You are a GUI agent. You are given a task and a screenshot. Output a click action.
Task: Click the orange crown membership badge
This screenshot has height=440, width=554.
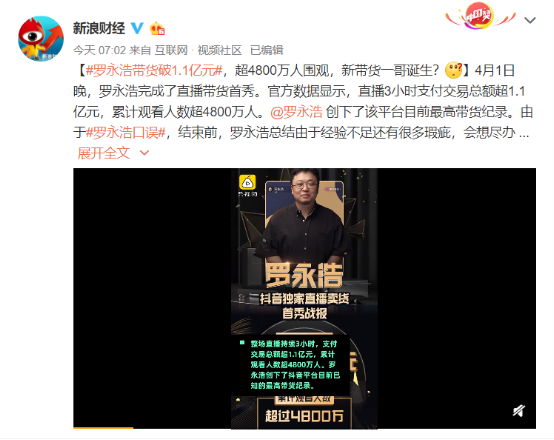[x=157, y=28]
